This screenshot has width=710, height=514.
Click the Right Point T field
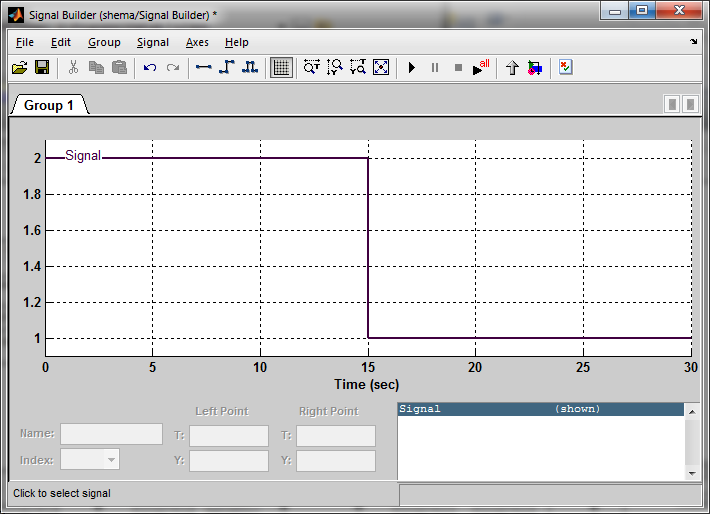336,436
